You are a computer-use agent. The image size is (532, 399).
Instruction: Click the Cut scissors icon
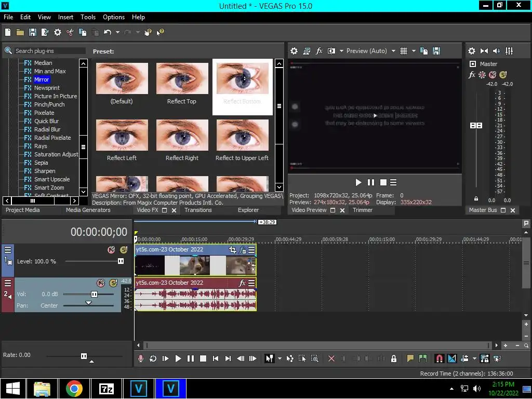(70, 32)
